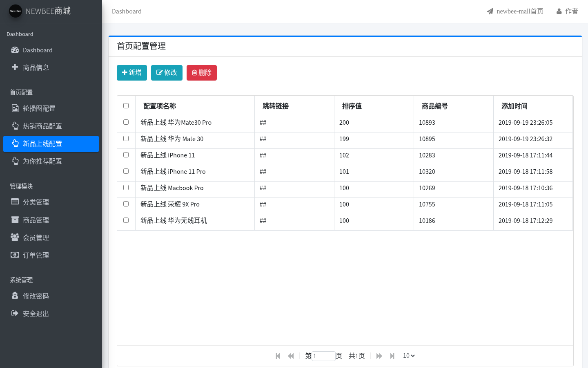Click the 配置项名称 column header
The height and width of the screenshot is (368, 588).
pos(195,106)
